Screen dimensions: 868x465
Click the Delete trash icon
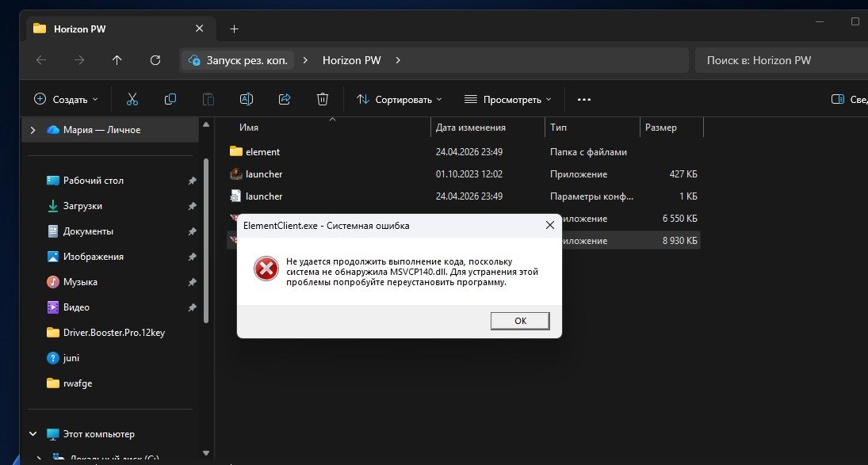(322, 100)
